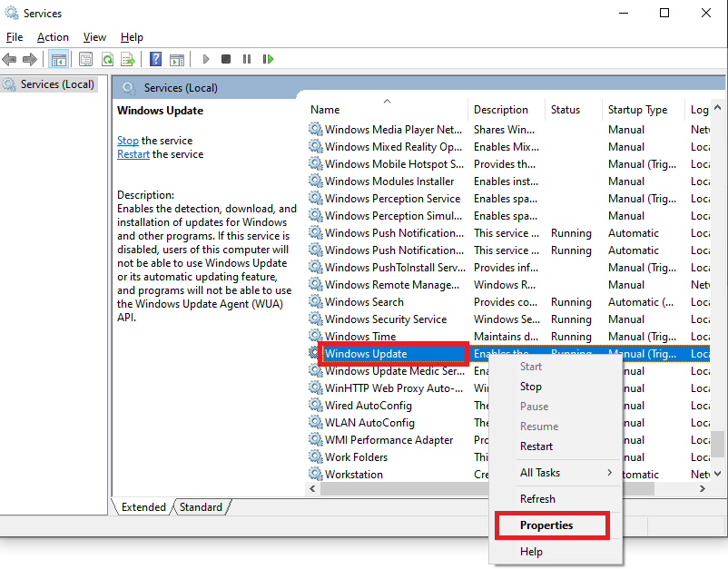Select Services (Local) in the left tree
The image size is (728, 569).
(56, 84)
